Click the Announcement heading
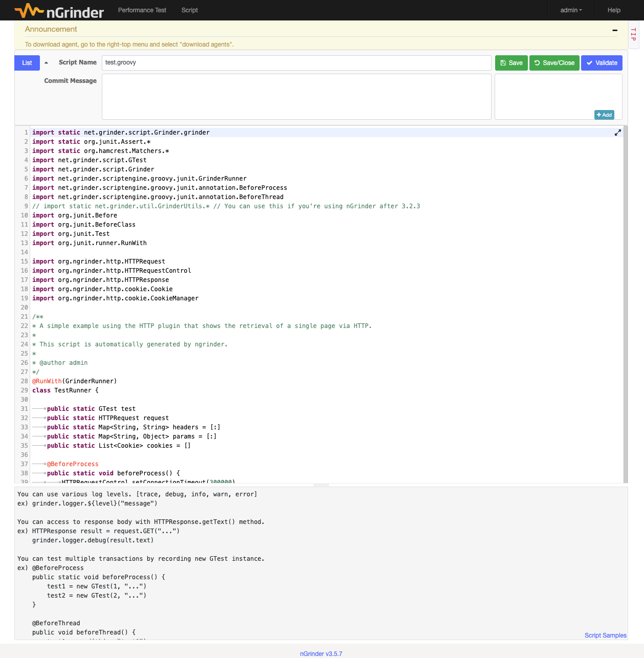644x658 pixels. coord(51,29)
